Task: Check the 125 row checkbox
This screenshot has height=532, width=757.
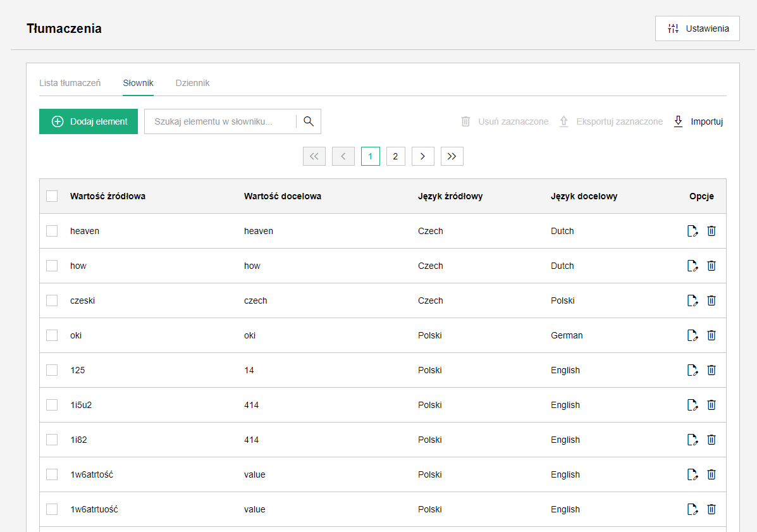Action: click(x=52, y=370)
